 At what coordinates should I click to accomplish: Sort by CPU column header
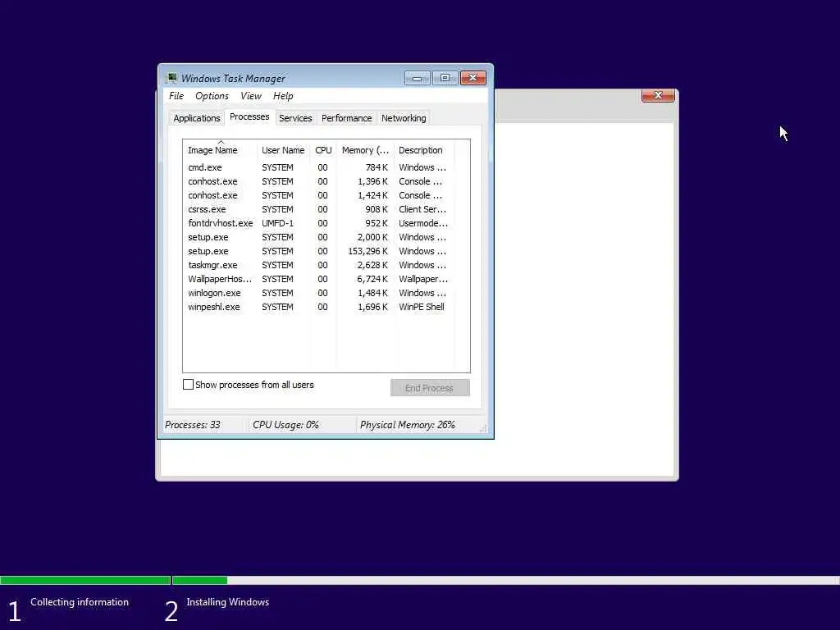pyautogui.click(x=323, y=150)
